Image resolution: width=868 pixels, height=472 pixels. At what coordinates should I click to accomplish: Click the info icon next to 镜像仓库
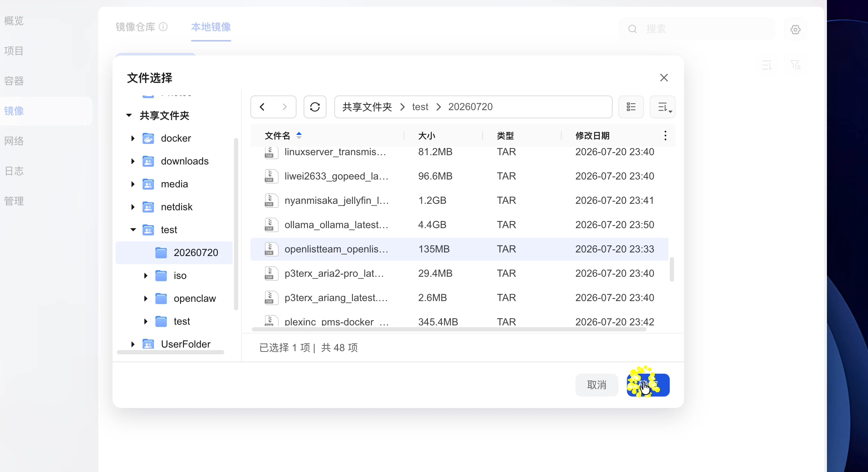[x=163, y=27]
